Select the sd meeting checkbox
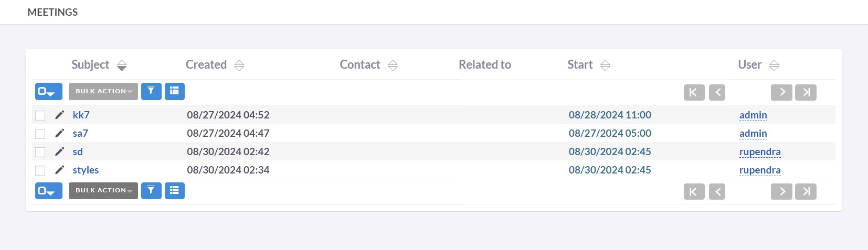The width and height of the screenshot is (868, 250). coord(40,152)
